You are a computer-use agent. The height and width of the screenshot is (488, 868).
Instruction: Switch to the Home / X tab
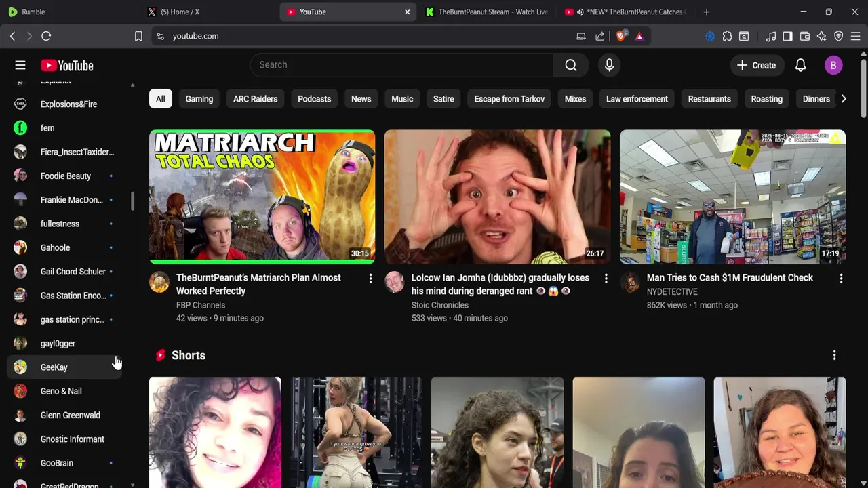208,12
